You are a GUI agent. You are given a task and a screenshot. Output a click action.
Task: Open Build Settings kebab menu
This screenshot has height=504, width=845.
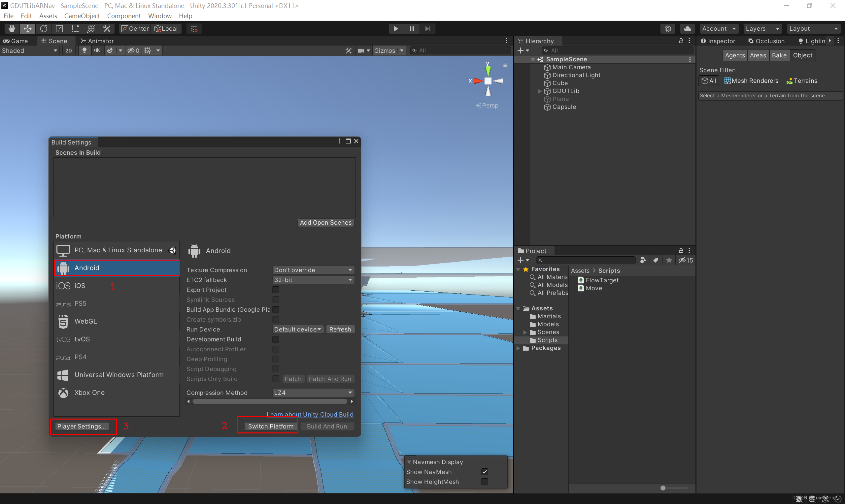point(339,141)
